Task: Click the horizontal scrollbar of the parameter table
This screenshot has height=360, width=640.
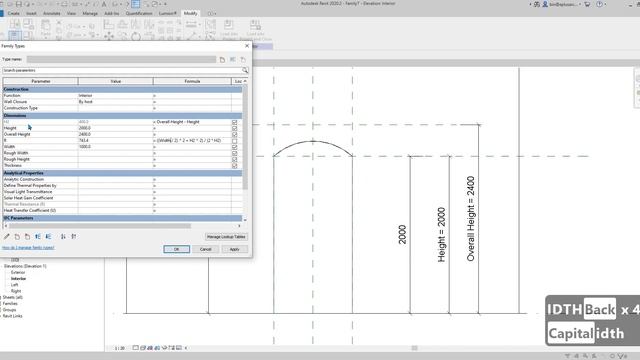Action: (x=100, y=226)
